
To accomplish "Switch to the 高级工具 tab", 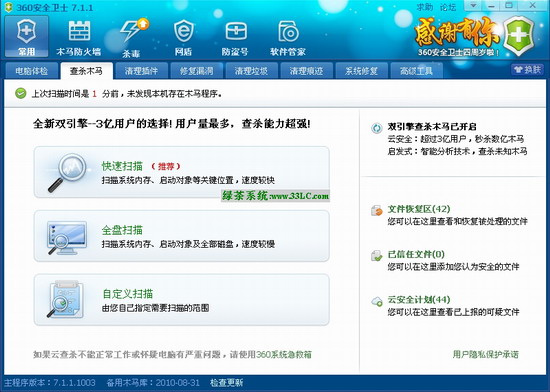I will point(416,71).
